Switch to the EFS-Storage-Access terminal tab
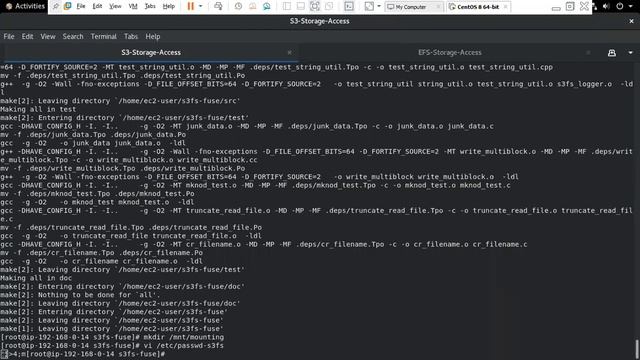Image resolution: width=640 pixels, height=360 pixels. pyautogui.click(x=449, y=52)
